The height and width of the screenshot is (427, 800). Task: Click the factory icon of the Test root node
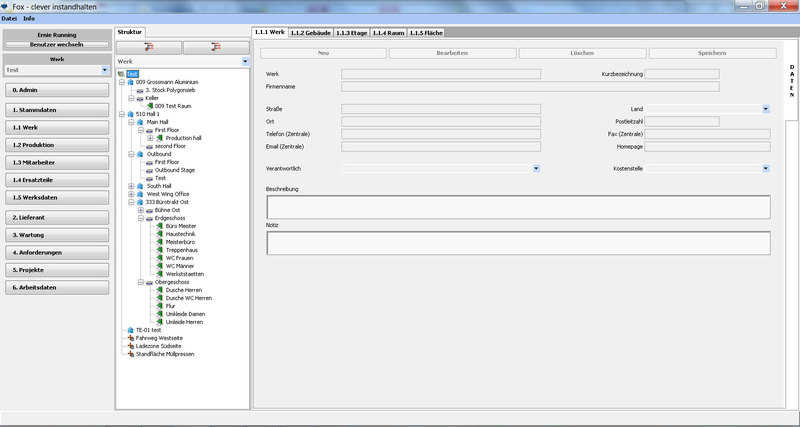(121, 74)
